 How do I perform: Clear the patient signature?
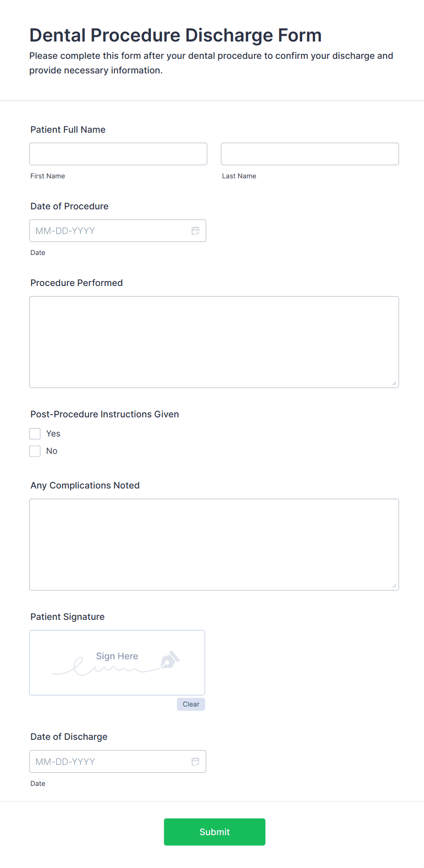(191, 704)
